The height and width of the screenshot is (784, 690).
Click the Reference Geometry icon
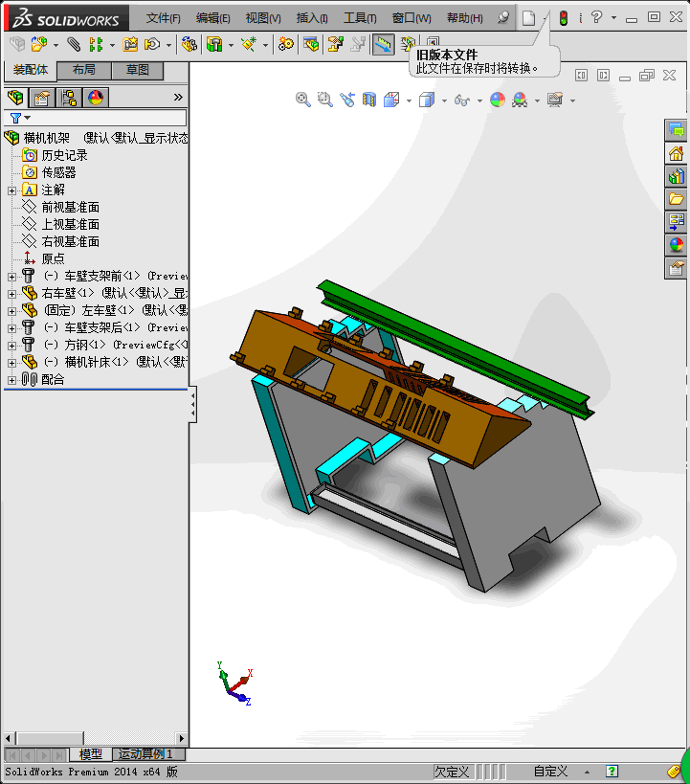[249, 44]
